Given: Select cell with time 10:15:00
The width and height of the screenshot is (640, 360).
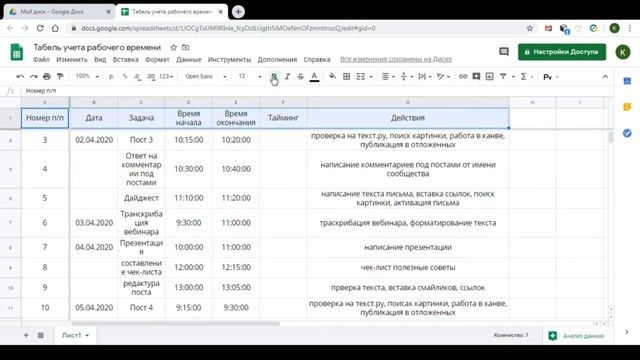Looking at the screenshot, I should pos(189,140).
